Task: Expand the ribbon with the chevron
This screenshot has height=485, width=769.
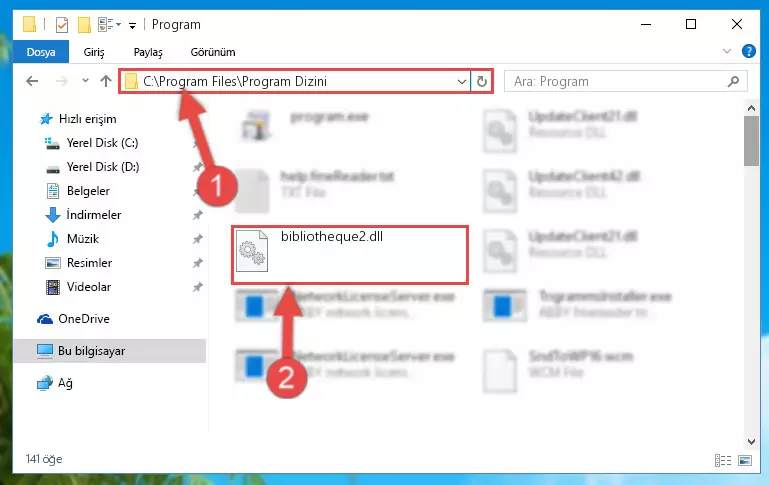Action: (727, 51)
